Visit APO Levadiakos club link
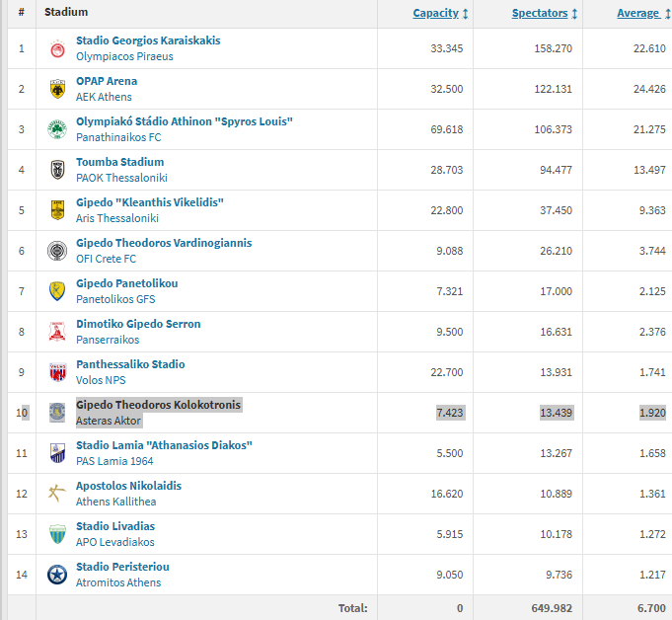672x620 pixels. point(114,542)
